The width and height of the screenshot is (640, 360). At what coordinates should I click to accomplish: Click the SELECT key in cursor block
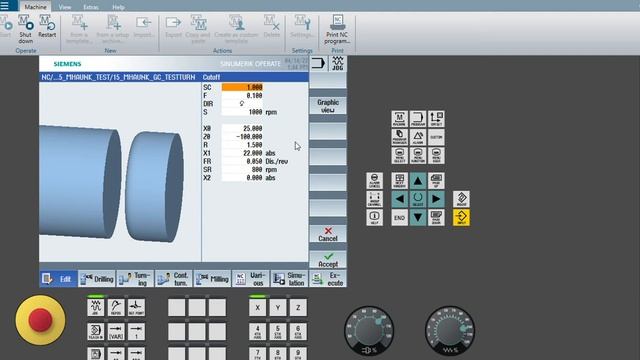click(x=418, y=199)
